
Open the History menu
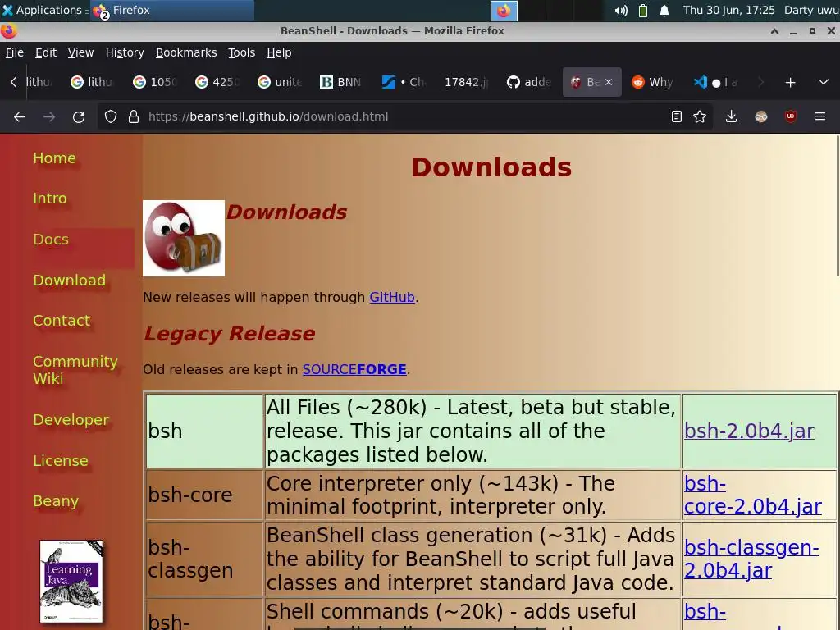click(x=125, y=52)
